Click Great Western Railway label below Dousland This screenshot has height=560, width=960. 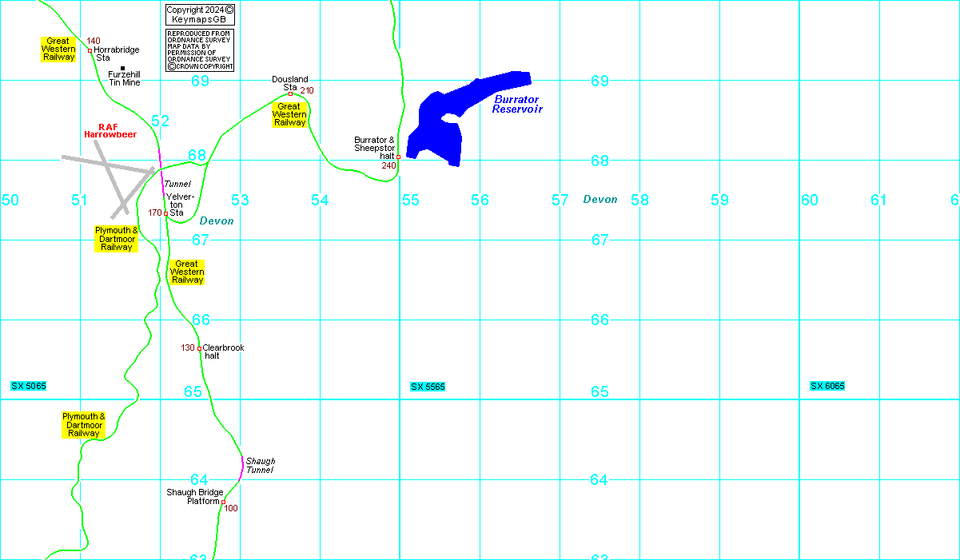pyautogui.click(x=289, y=114)
